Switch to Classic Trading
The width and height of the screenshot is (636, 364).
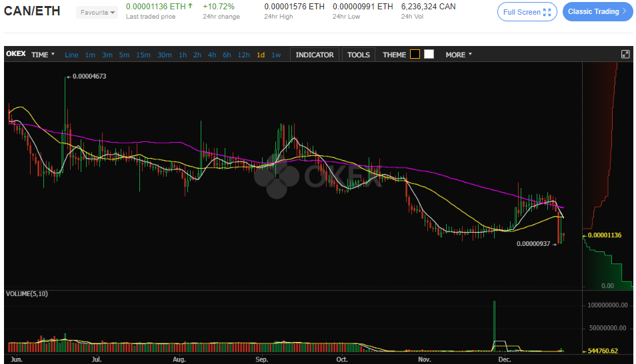[596, 12]
